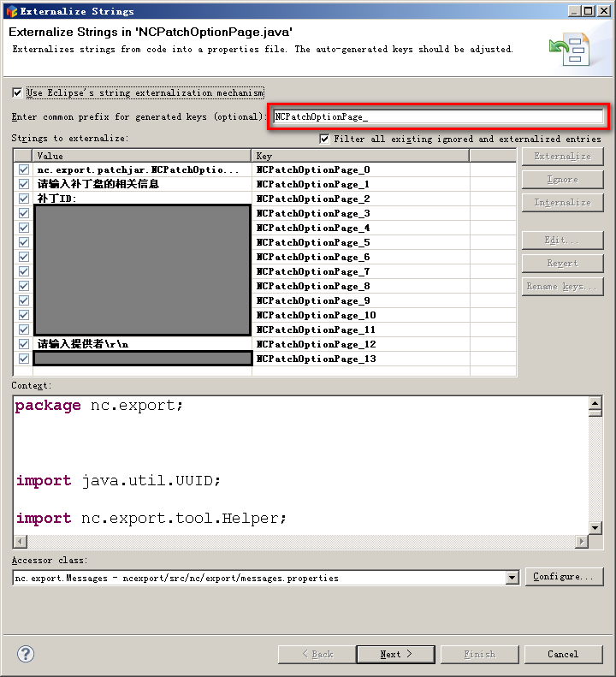Click the Internalize button

[562, 203]
